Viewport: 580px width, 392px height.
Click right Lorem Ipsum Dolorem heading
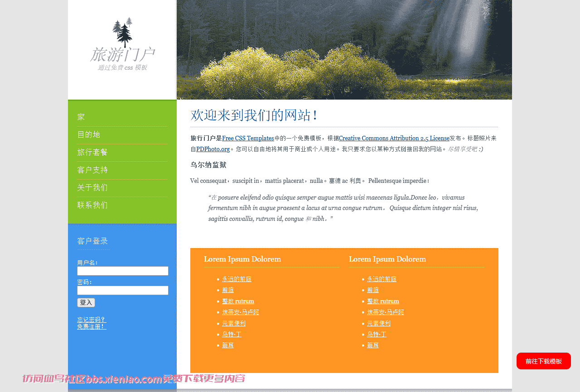coord(387,259)
